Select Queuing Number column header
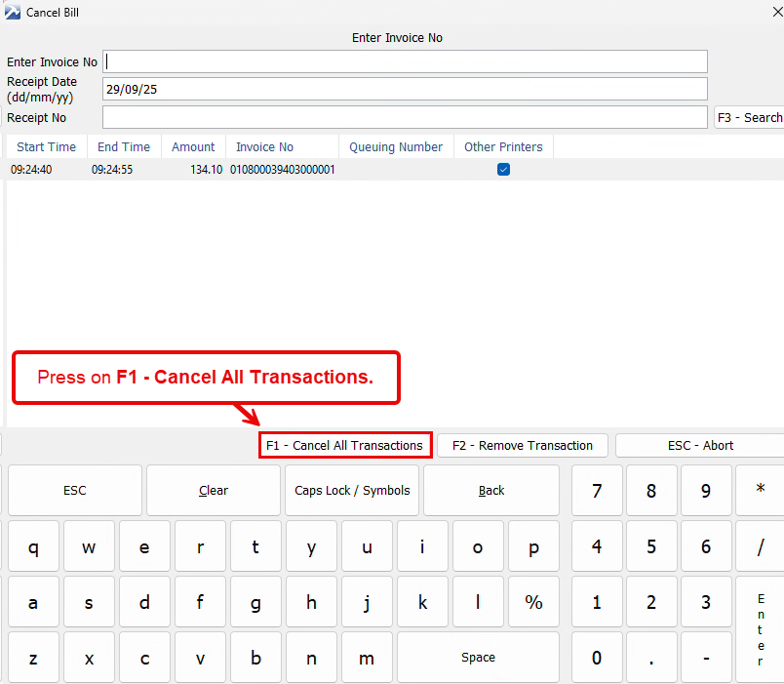The image size is (784, 684). coord(396,147)
